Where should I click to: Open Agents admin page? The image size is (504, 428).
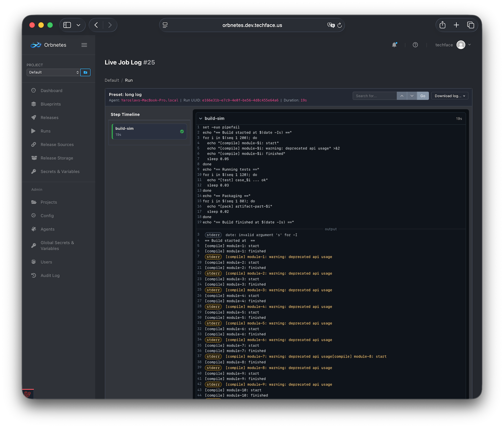pos(48,229)
